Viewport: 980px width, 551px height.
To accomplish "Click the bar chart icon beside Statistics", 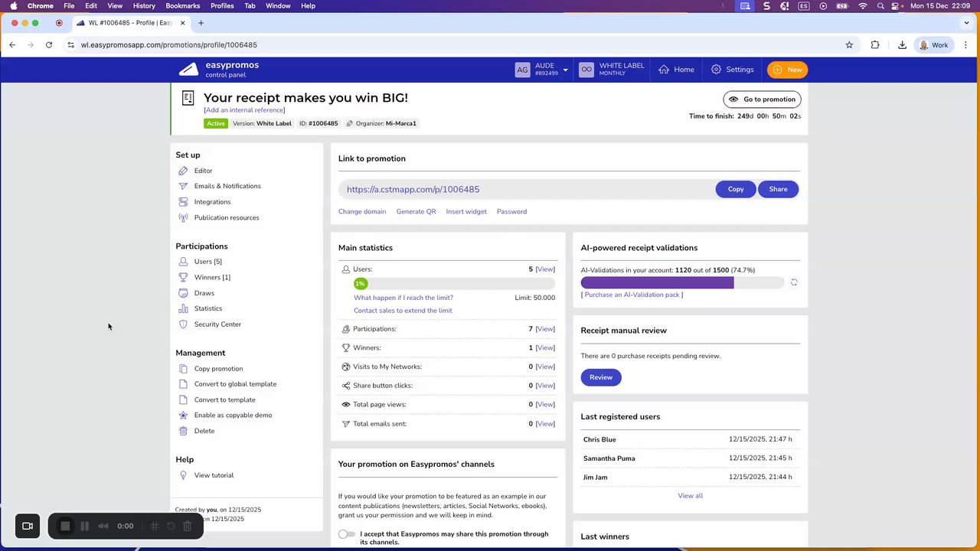I will tap(183, 308).
